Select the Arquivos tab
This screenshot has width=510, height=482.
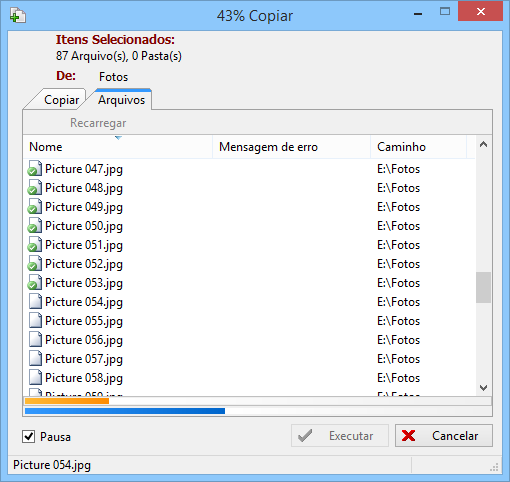click(121, 100)
